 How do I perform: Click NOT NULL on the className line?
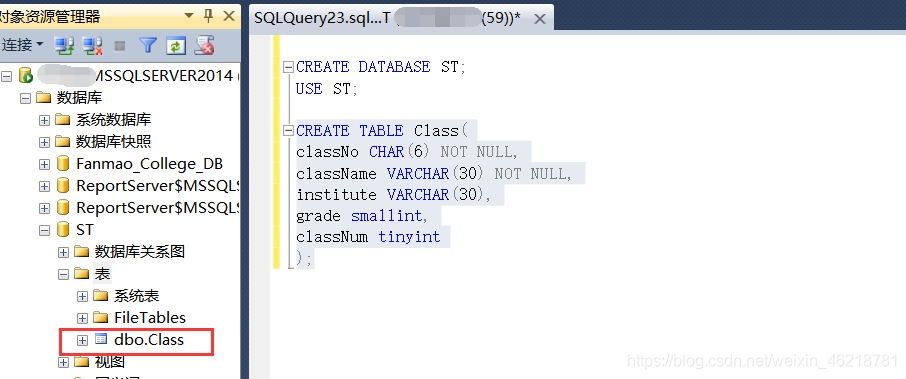pyautogui.click(x=529, y=173)
